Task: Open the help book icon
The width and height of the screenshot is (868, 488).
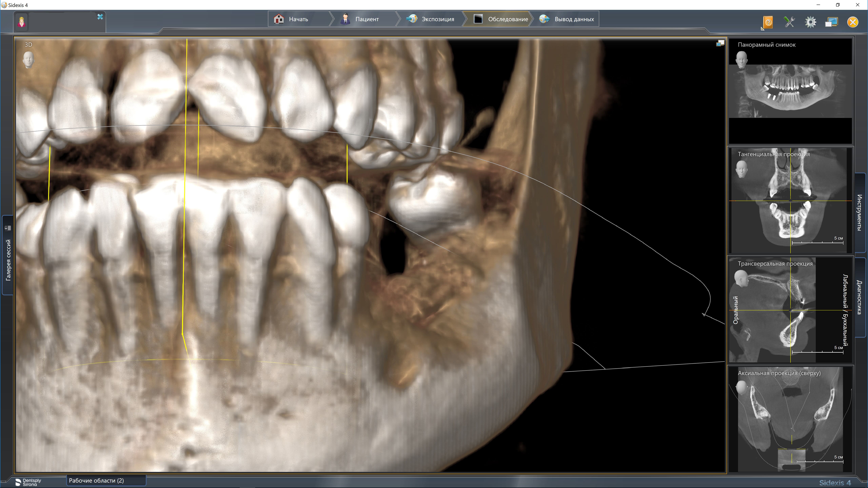Action: coord(768,23)
